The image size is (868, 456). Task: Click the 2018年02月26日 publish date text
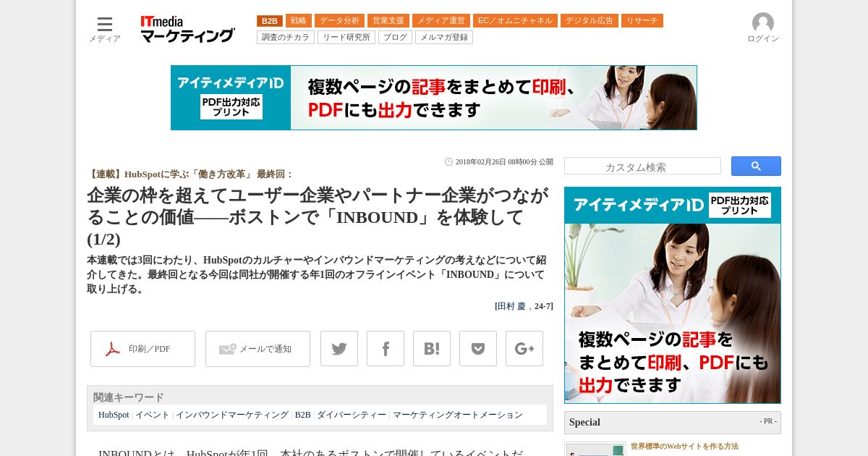[x=504, y=162]
